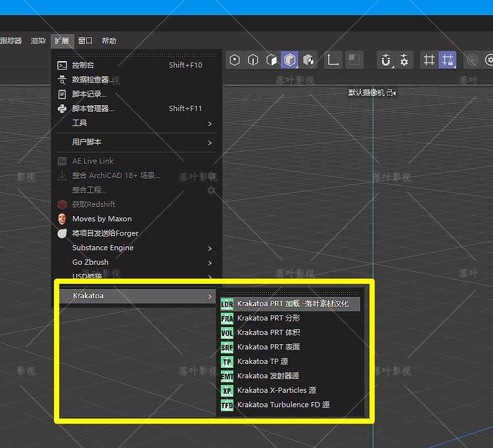Click the TP icon for Krakatoa TP 源
The height and width of the screenshot is (448, 493).
click(227, 362)
